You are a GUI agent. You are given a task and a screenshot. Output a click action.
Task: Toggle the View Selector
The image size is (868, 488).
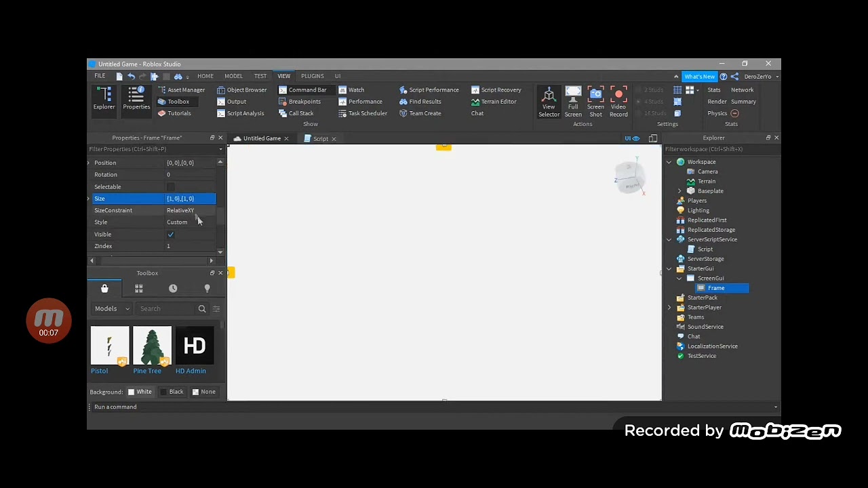(549, 102)
